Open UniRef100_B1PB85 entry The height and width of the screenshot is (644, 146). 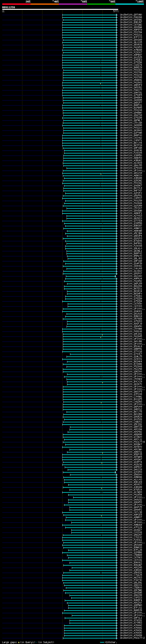point(131,108)
